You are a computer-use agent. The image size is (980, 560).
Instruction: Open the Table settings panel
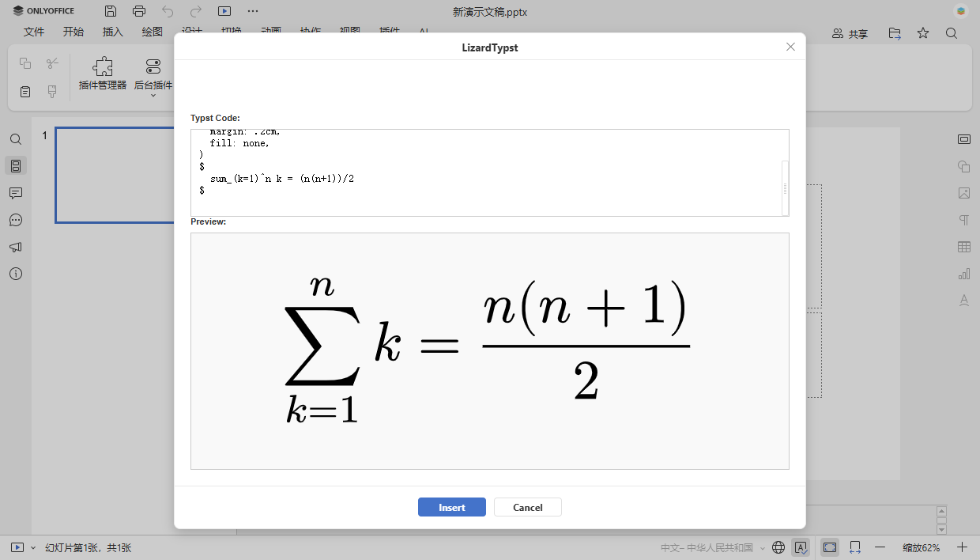[x=964, y=246]
